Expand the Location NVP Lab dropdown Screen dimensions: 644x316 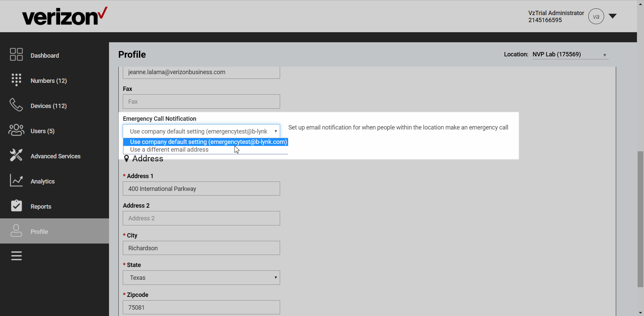(x=570, y=54)
